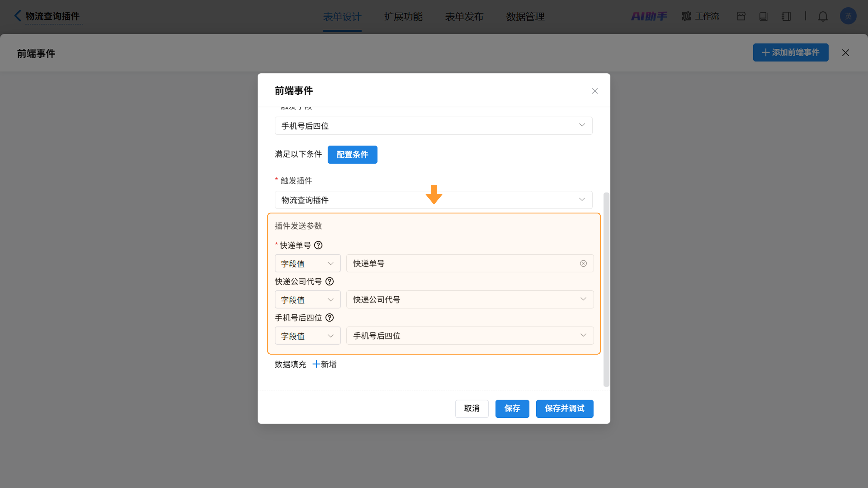Click the 物流查询插件 form title
Image resolution: width=868 pixels, height=488 pixels.
point(53,16)
